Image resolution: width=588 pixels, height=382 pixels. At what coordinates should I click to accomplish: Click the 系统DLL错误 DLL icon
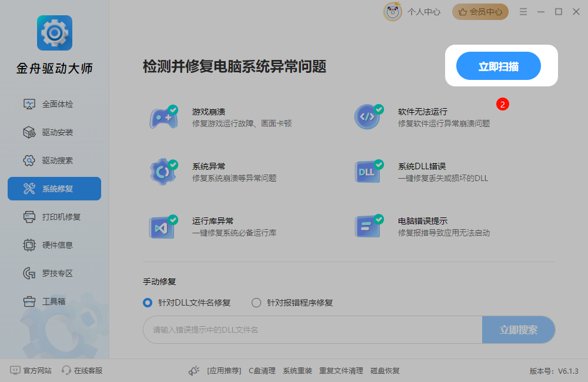[x=369, y=172]
